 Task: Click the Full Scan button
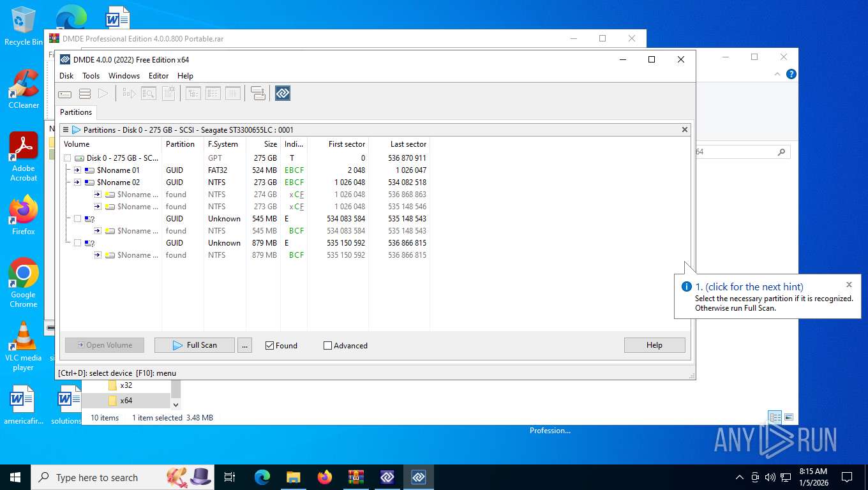195,345
